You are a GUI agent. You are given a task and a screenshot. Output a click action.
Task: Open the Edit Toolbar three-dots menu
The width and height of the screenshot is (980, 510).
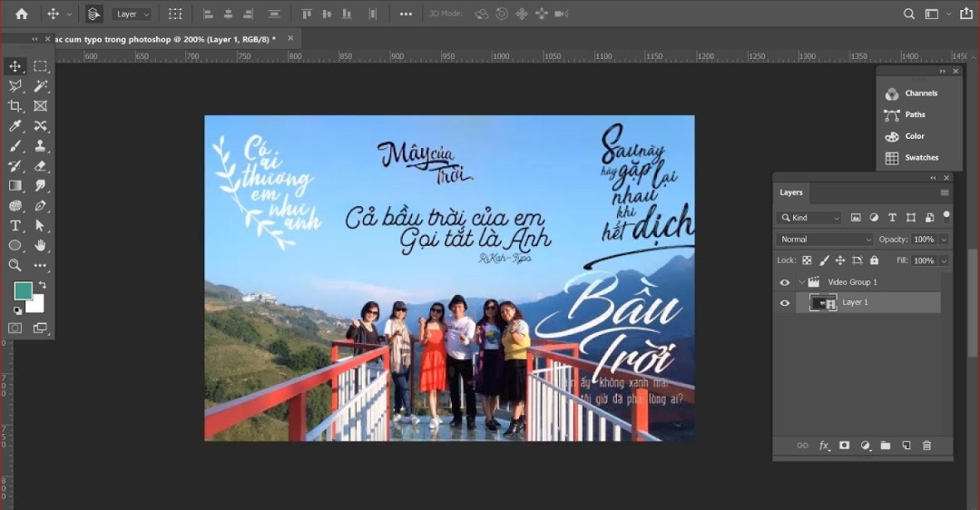click(x=41, y=266)
